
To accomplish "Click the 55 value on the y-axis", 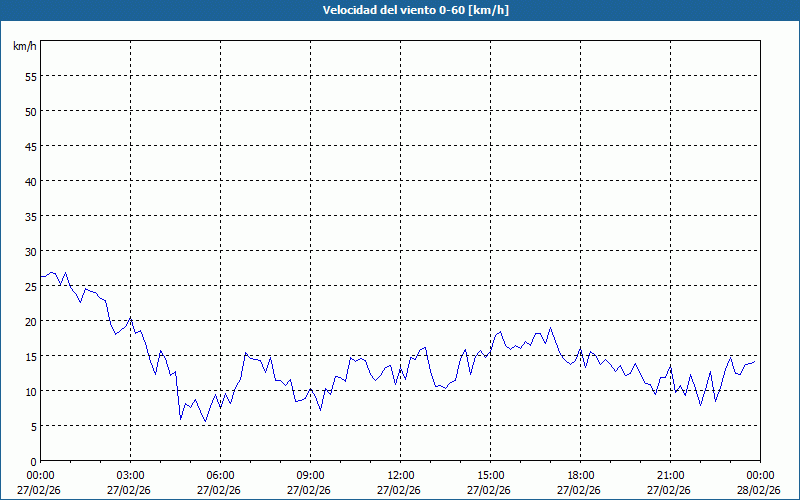I will (x=30, y=76).
